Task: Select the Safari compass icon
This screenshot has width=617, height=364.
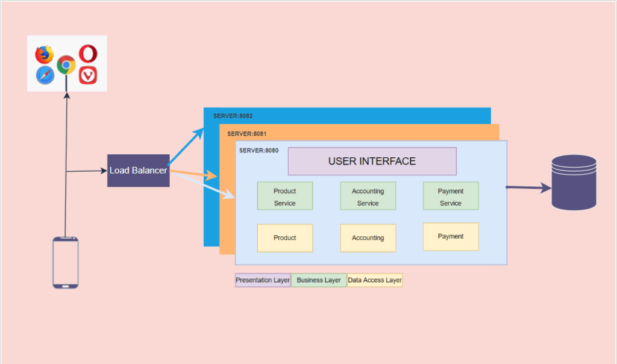Action: (x=45, y=75)
